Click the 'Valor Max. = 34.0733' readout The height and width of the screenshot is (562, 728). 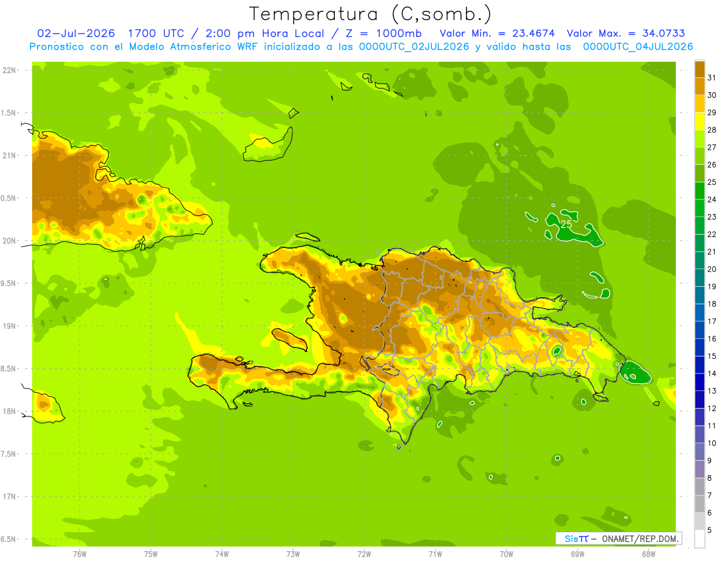pyautogui.click(x=626, y=33)
